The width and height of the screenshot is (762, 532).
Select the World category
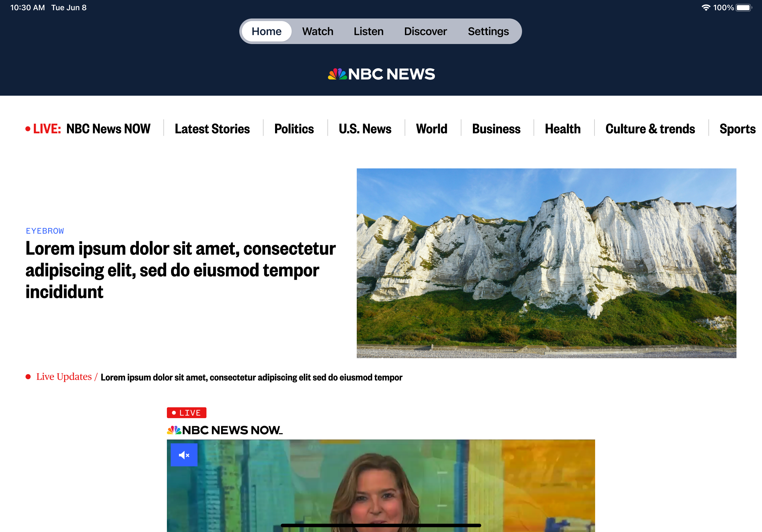[x=431, y=129]
